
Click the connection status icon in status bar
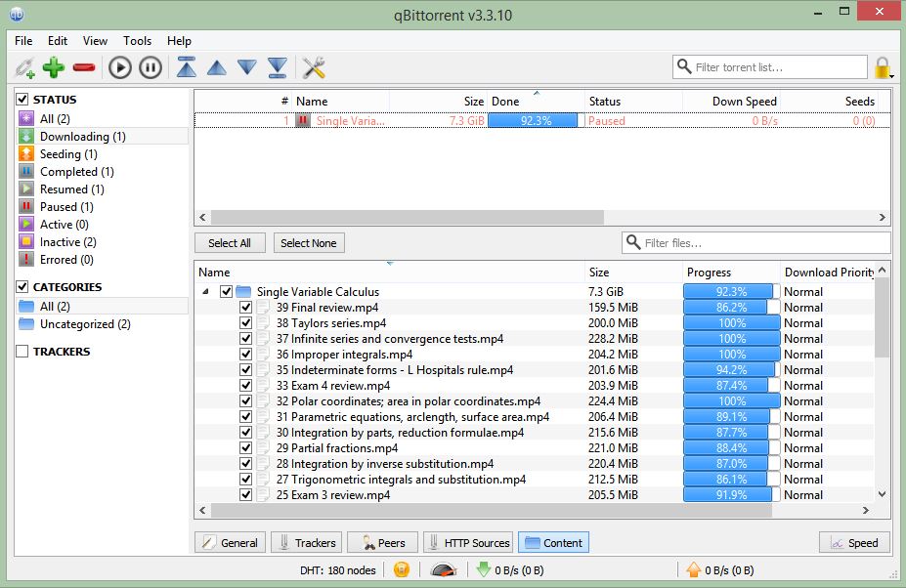click(402, 570)
